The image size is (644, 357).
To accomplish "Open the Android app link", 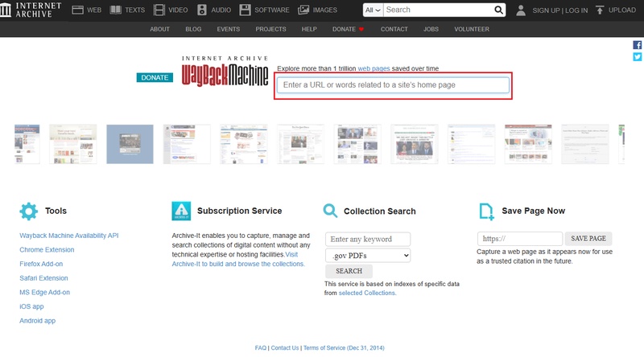I will pyautogui.click(x=37, y=321).
